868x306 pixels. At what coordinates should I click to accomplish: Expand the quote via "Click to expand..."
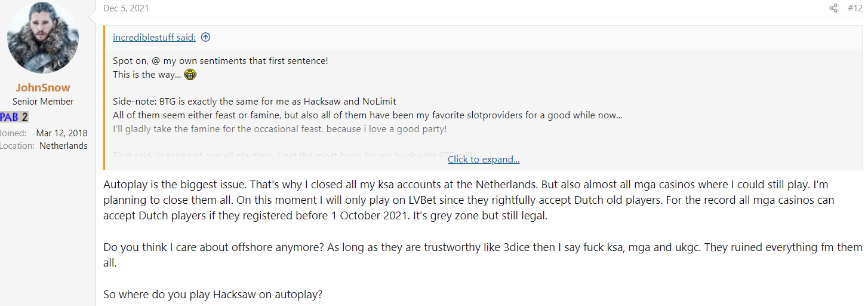[483, 159]
